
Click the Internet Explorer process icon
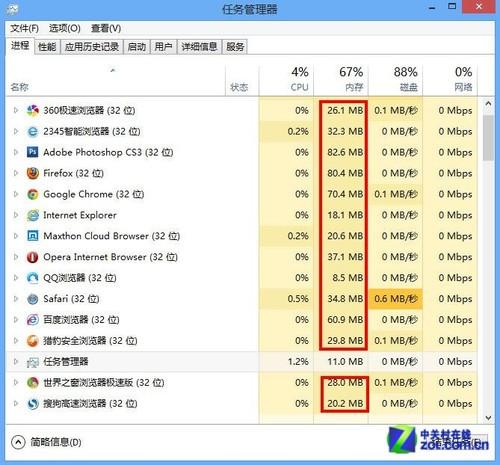(x=33, y=215)
